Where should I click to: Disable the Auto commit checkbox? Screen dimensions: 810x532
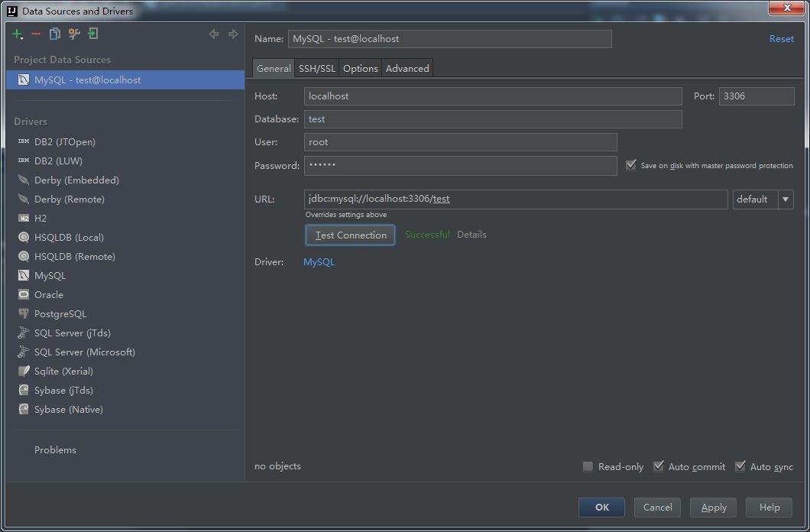[x=658, y=466]
